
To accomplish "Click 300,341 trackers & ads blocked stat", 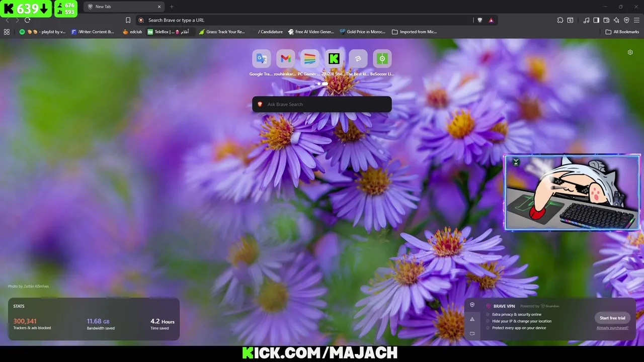I will coord(32,324).
